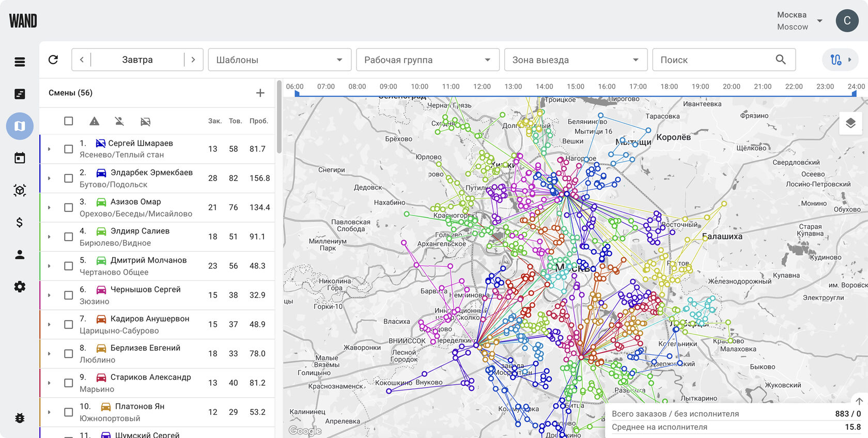Click the search magnifier icon
Screen dimensions: 868x438
pyautogui.click(x=781, y=60)
